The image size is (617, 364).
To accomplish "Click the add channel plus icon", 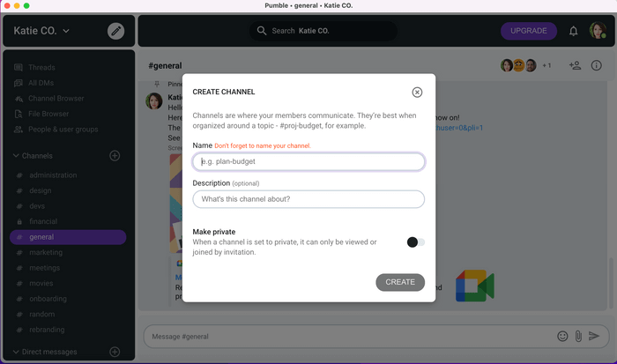I will pyautogui.click(x=115, y=156).
